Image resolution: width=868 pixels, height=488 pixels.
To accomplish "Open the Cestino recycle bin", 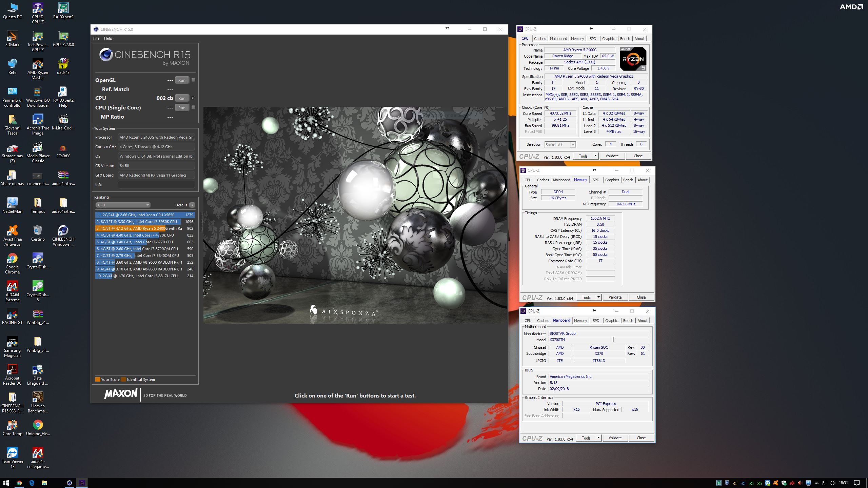I will pos(38,233).
